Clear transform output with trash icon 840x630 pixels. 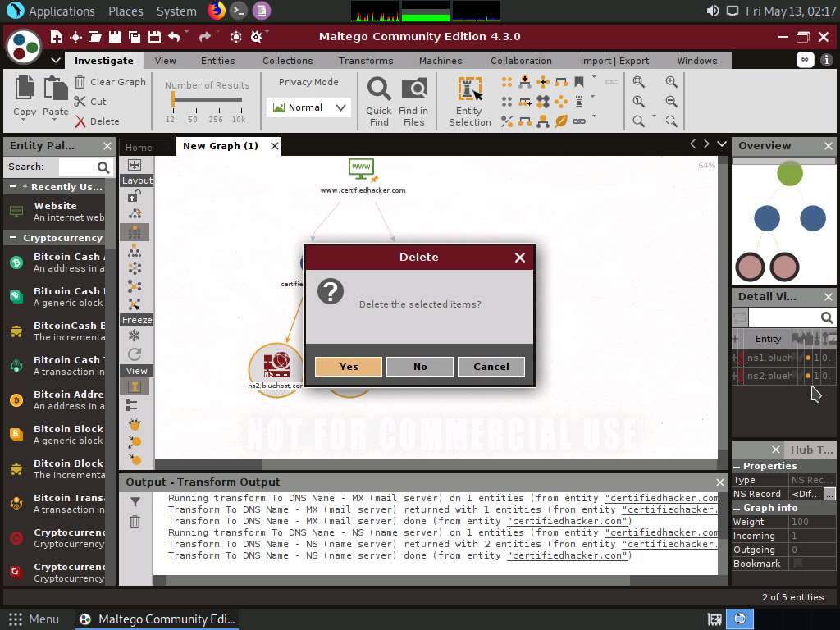(x=135, y=521)
